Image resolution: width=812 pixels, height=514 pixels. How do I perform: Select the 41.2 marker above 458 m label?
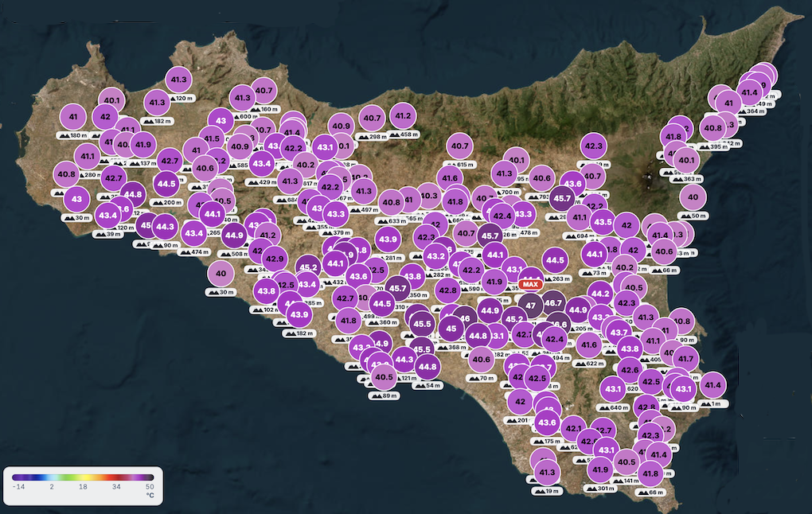point(403,116)
